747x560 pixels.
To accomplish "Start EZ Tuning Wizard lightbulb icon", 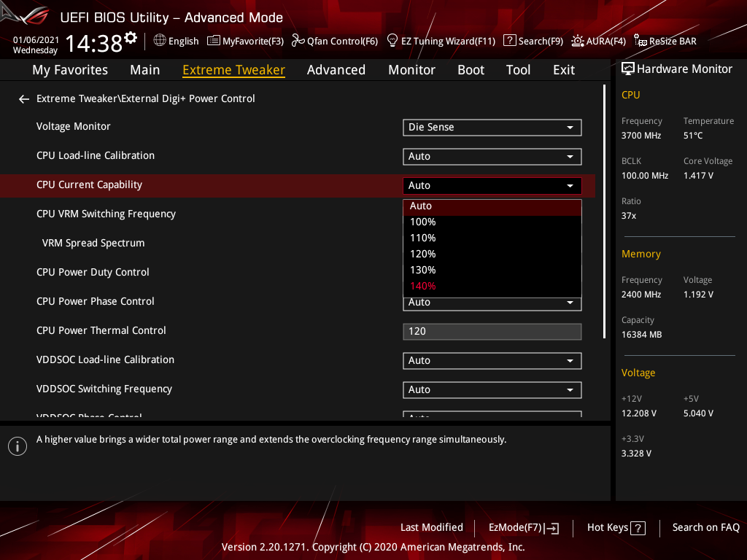I will point(392,41).
